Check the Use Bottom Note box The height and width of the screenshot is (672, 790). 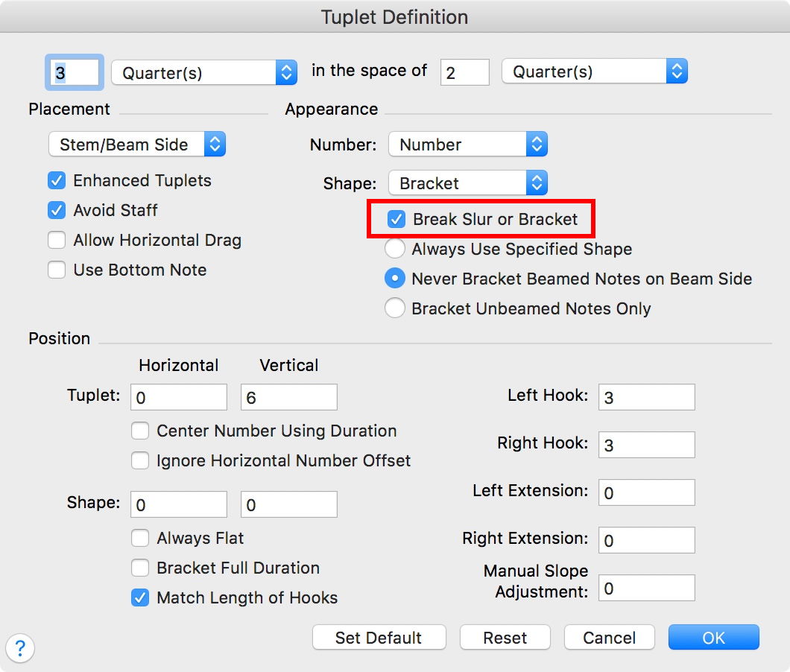point(57,270)
